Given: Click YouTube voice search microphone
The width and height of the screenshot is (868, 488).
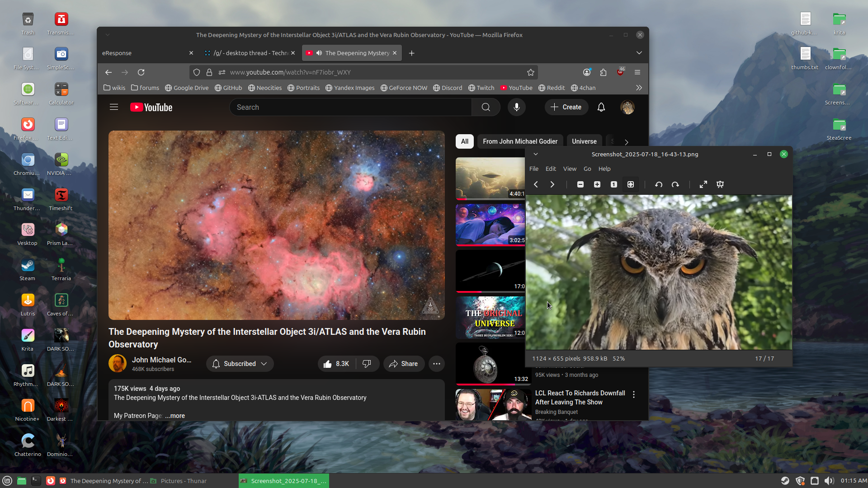Looking at the screenshot, I should coord(517,107).
